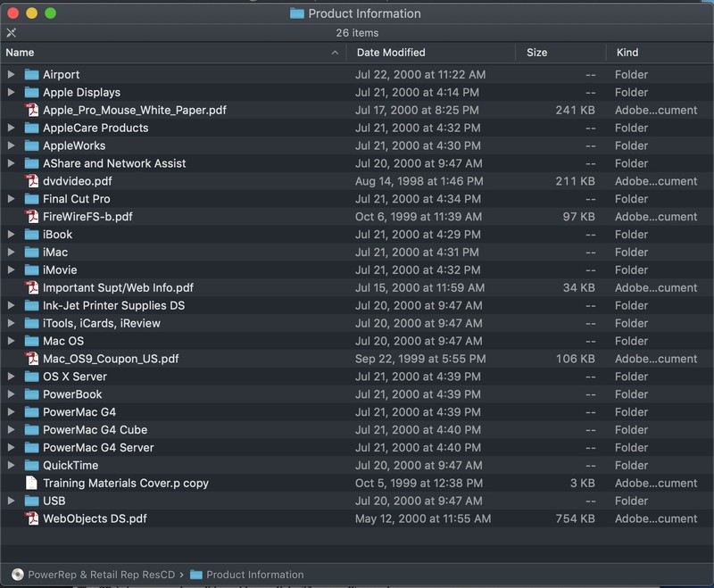Viewport: 714px width, 588px height.
Task: Click the CD disc icon in path bar
Action: (x=17, y=575)
